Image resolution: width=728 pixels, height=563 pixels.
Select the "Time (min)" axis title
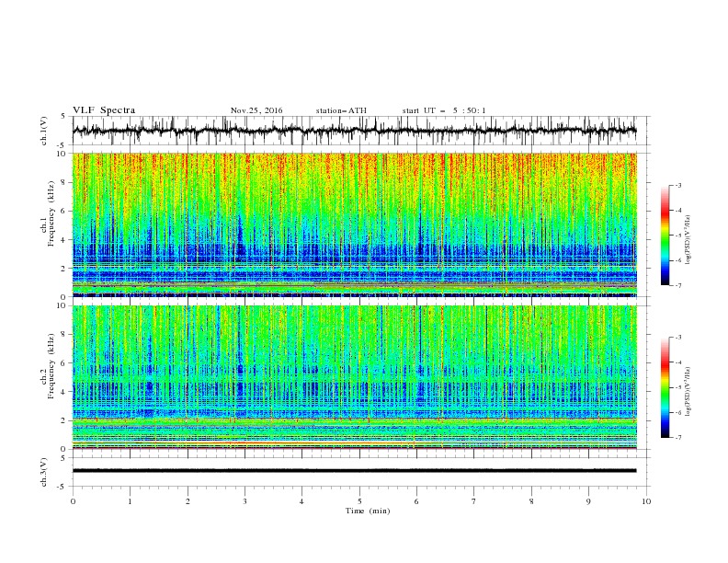tap(368, 511)
